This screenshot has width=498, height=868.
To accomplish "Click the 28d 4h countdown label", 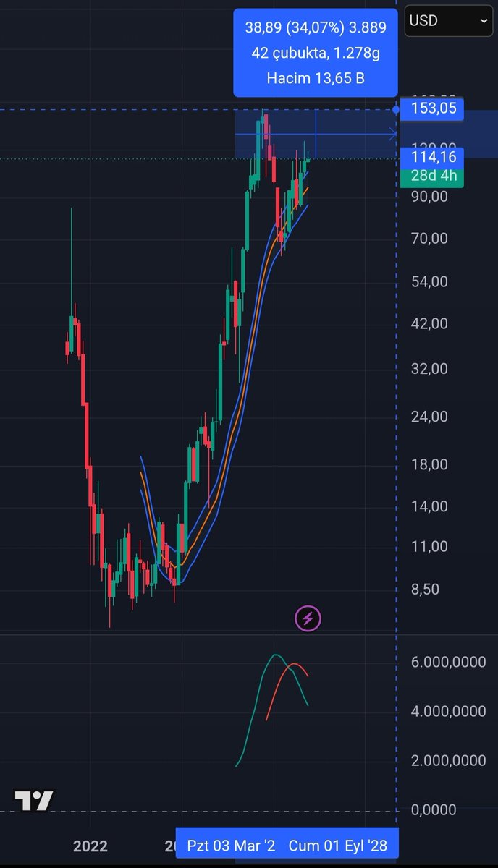I will pos(431,176).
